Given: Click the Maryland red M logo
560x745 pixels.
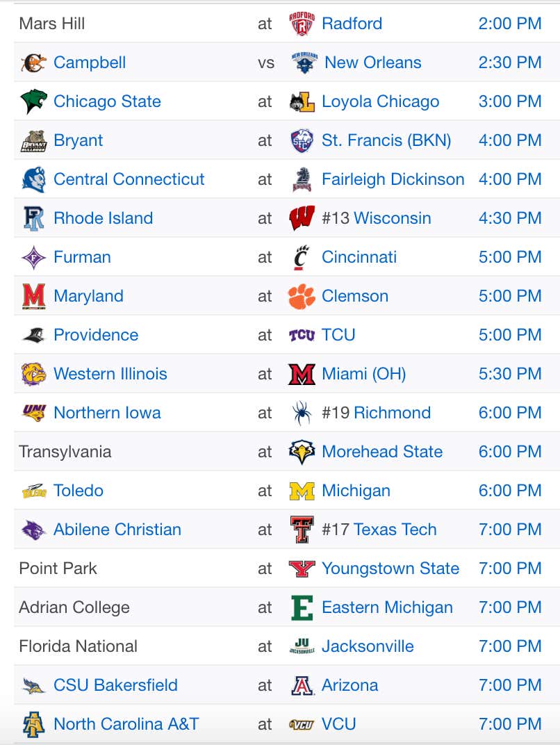Looking at the screenshot, I should click(x=34, y=296).
